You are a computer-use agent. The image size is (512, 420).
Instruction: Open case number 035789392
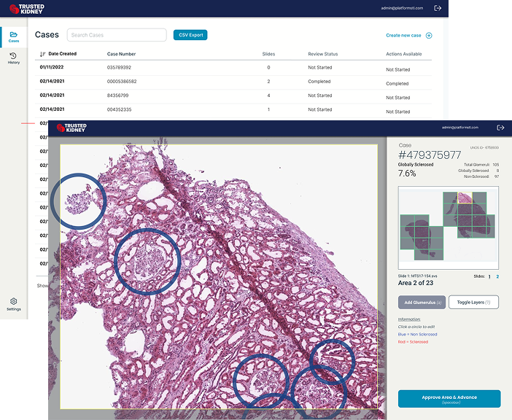pos(119,68)
